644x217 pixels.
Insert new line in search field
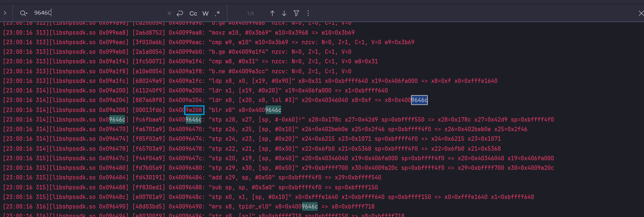click(180, 13)
